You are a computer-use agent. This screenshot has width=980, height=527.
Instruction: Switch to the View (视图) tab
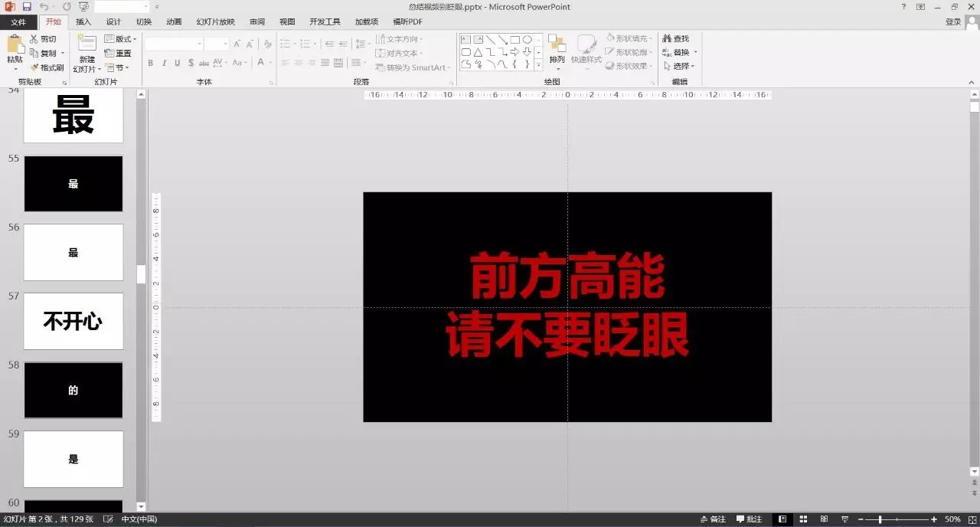[x=287, y=22]
